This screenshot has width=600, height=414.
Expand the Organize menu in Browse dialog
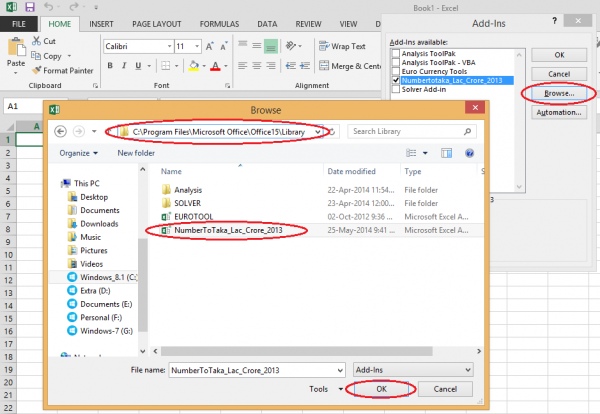tap(79, 153)
